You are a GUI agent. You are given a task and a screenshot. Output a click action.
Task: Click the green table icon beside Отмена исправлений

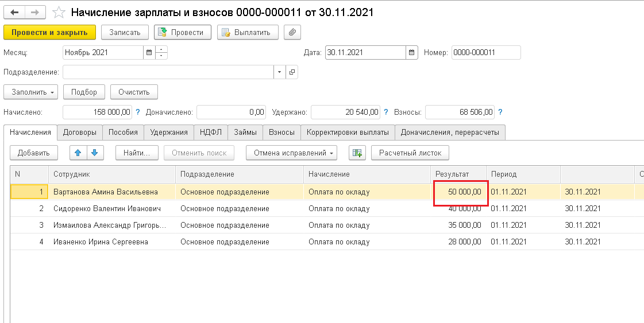coord(357,153)
